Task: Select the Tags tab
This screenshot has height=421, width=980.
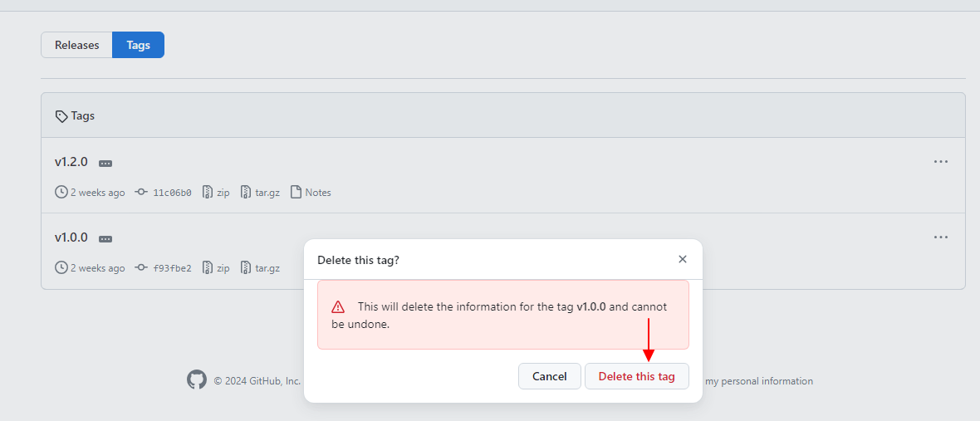Action: (x=138, y=45)
